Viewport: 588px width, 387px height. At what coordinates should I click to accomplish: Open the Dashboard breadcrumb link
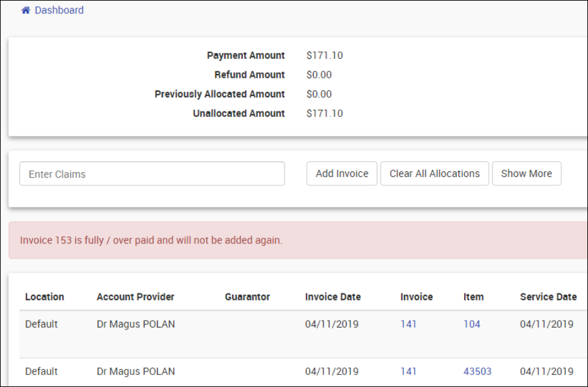point(59,10)
